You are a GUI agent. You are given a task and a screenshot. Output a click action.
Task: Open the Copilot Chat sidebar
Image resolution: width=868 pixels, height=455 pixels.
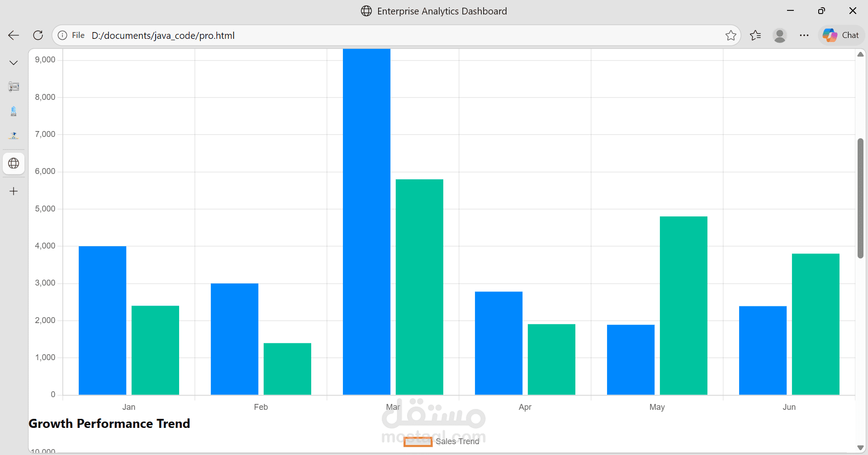click(x=841, y=35)
